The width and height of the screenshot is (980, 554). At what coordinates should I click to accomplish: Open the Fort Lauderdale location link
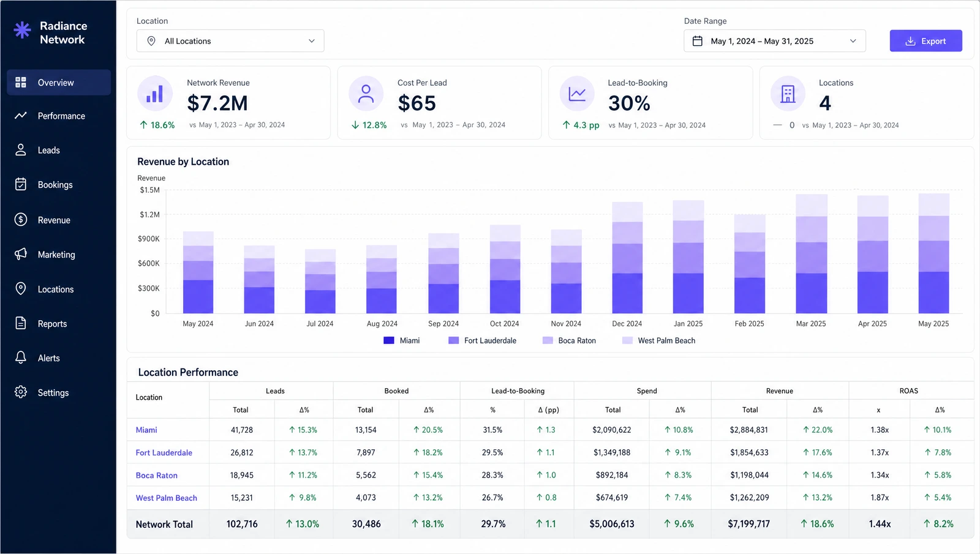(x=164, y=452)
